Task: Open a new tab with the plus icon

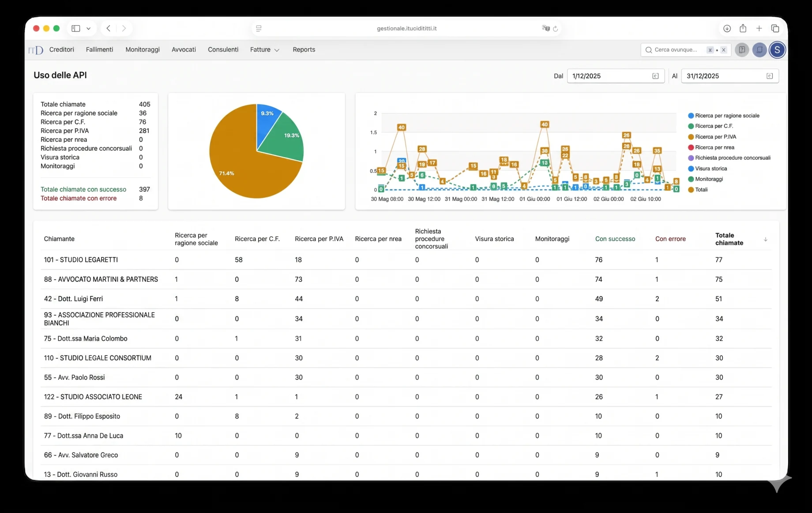Action: tap(759, 28)
